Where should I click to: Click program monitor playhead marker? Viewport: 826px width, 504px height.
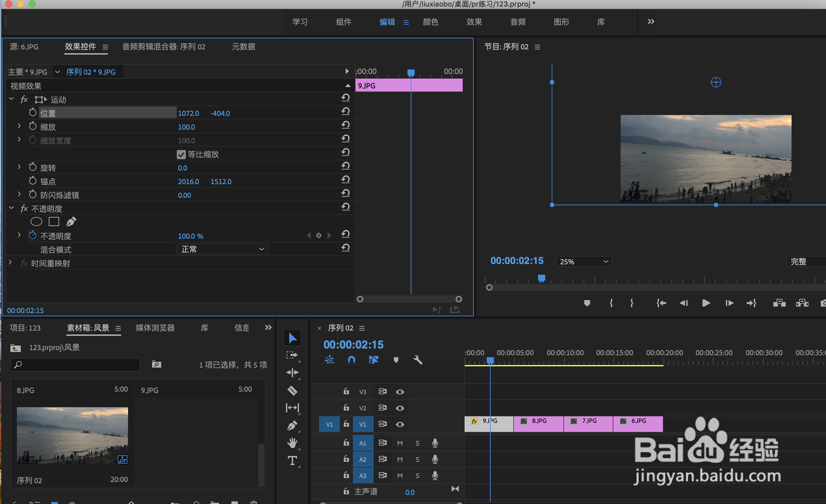pyautogui.click(x=541, y=279)
